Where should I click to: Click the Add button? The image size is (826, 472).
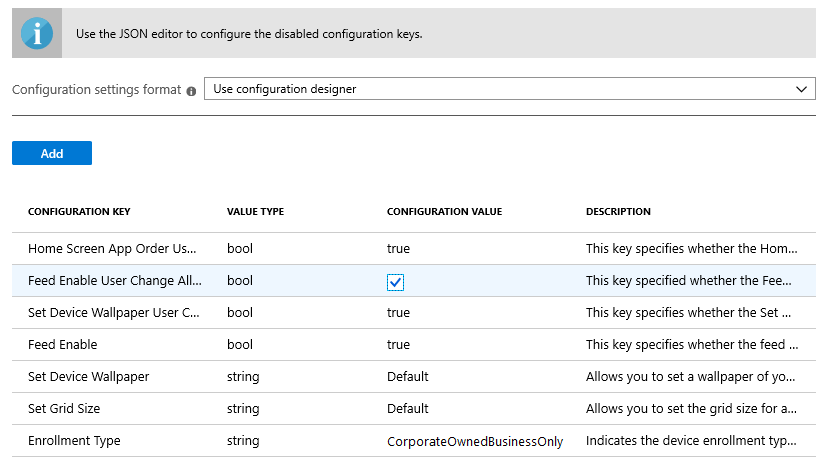pos(52,153)
